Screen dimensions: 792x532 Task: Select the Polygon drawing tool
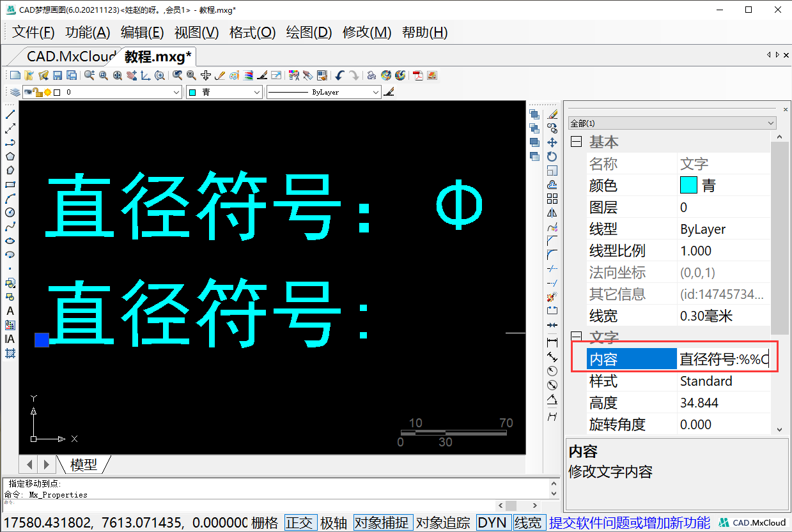10,156
